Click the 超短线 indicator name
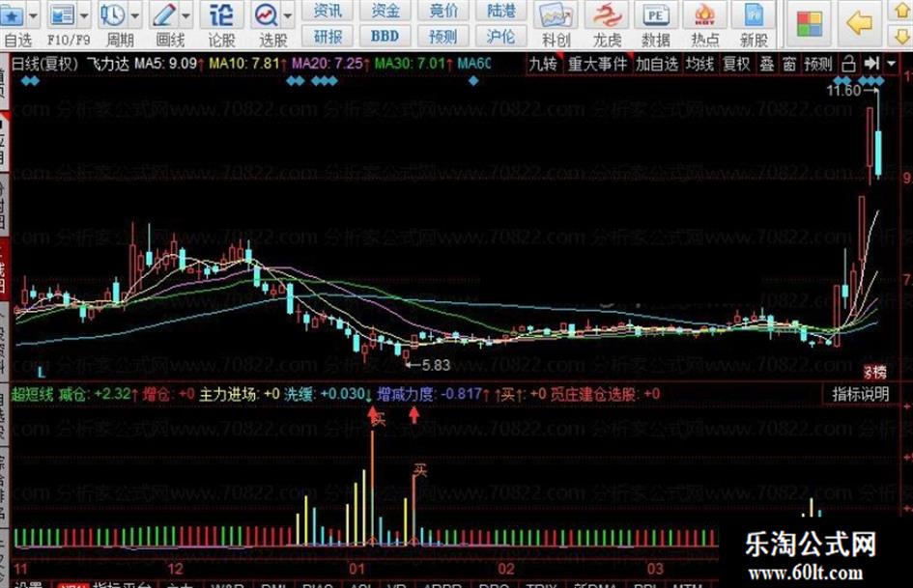 pyautogui.click(x=32, y=394)
